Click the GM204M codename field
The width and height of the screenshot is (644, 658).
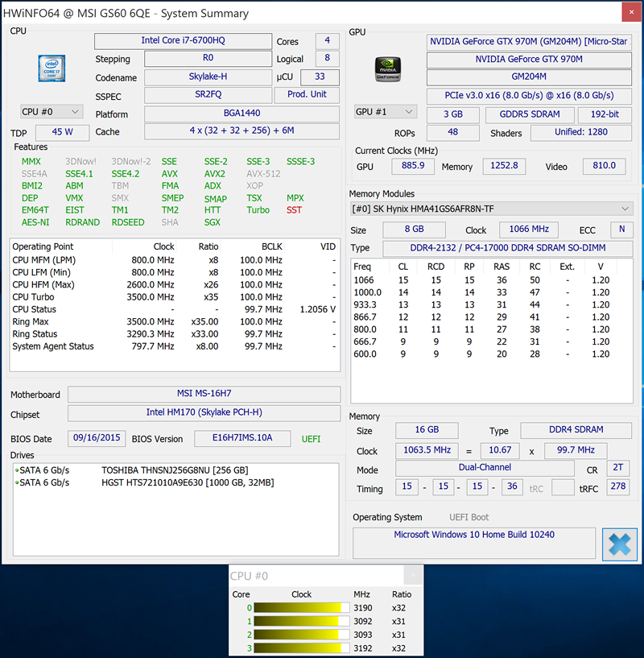click(529, 77)
